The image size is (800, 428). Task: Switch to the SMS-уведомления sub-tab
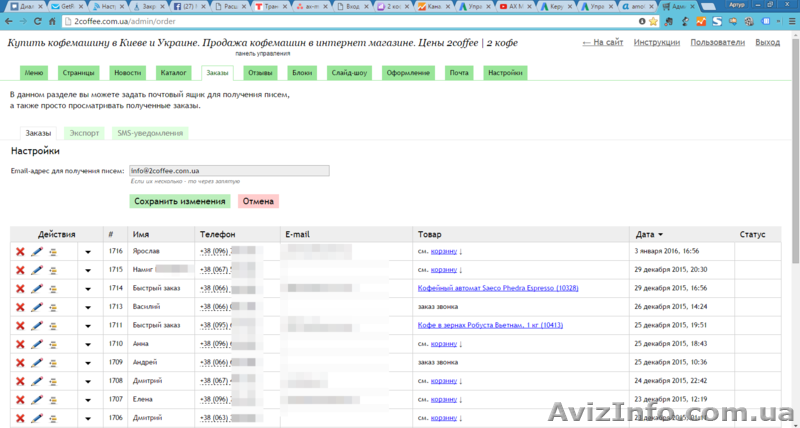pos(150,133)
